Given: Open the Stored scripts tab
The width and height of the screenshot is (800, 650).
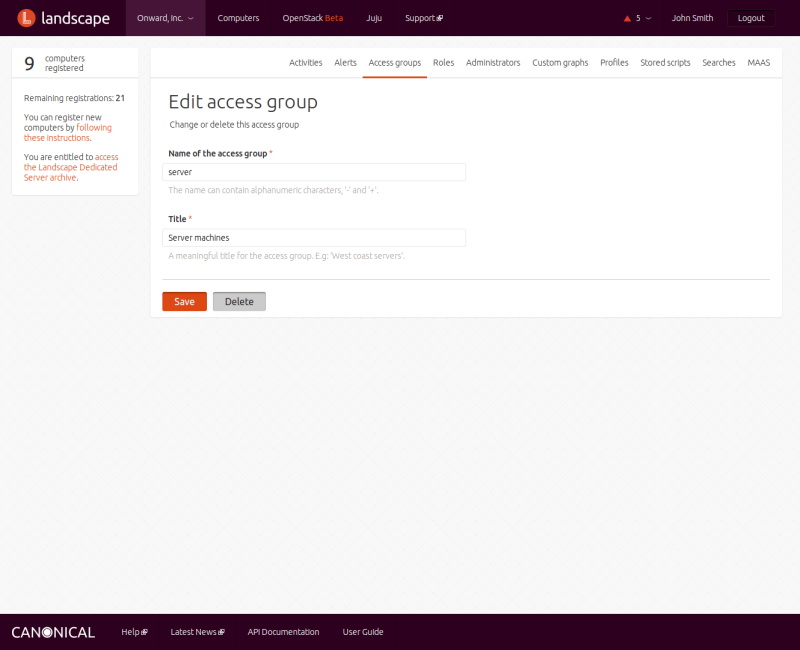Looking at the screenshot, I should (x=665, y=62).
